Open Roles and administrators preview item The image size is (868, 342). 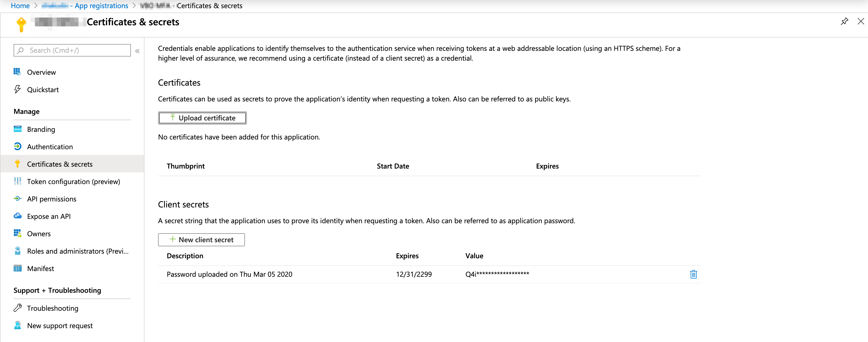[77, 251]
